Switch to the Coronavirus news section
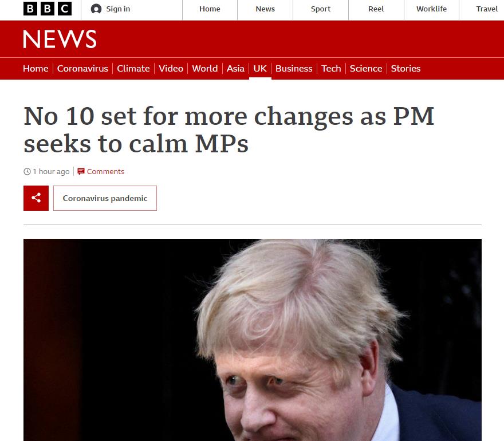Image resolution: width=504 pixels, height=441 pixels. pyautogui.click(x=82, y=69)
